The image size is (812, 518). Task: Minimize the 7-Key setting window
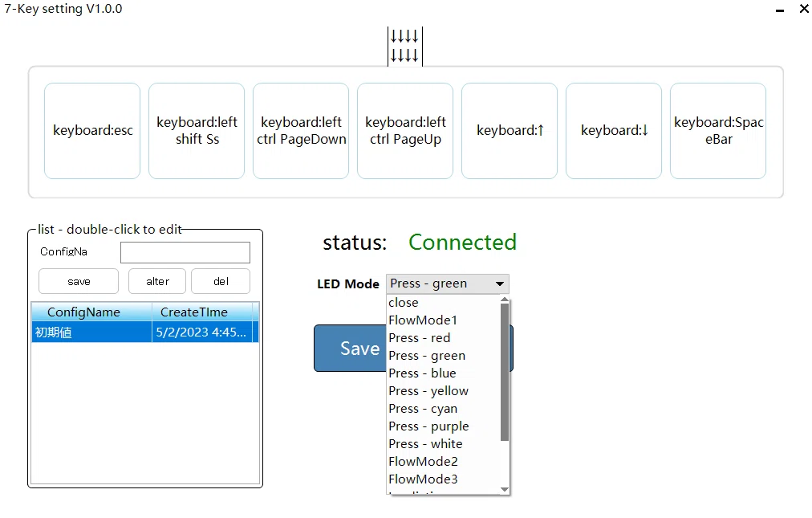(x=780, y=10)
